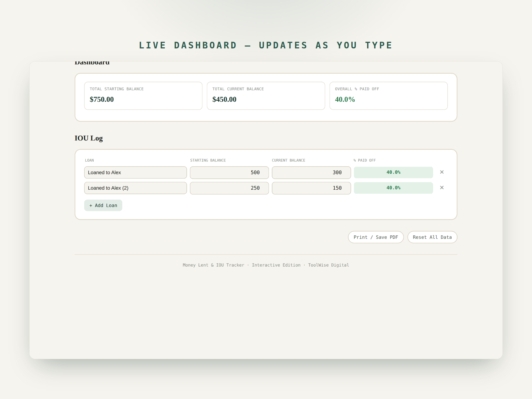Image resolution: width=532 pixels, height=399 pixels.
Task: Focus starting balance field showing 250
Action: [229, 188]
